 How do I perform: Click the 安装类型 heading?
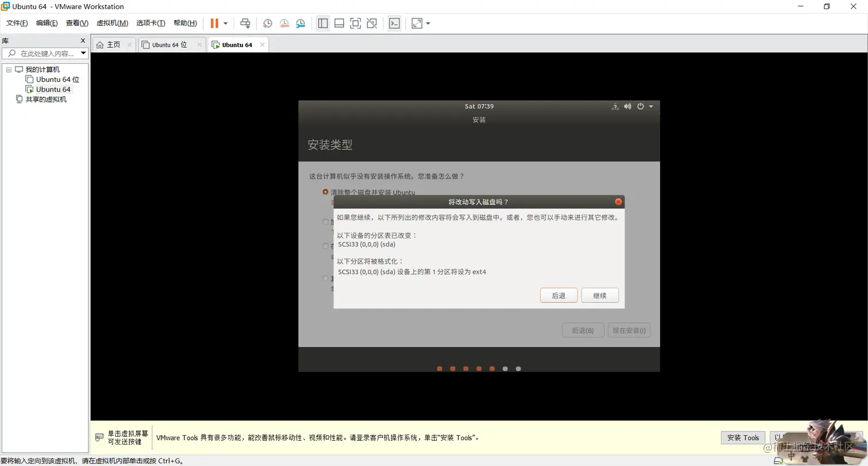point(330,145)
